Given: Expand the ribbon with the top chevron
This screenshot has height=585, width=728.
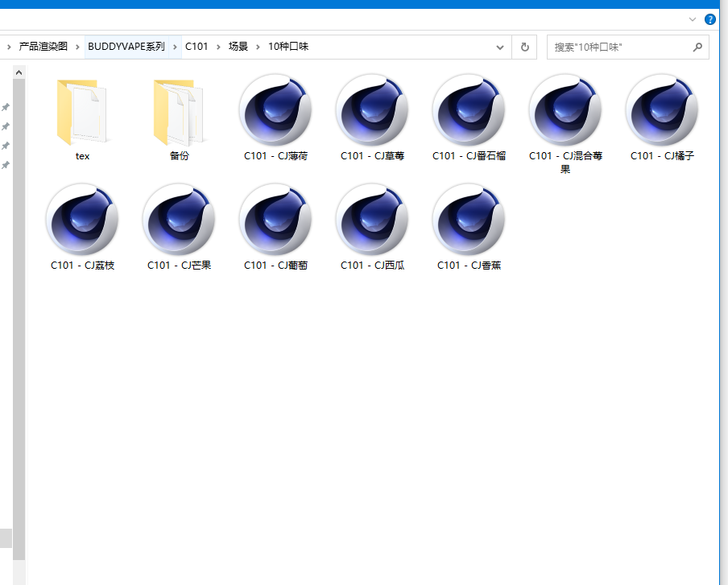Looking at the screenshot, I should tap(693, 19).
